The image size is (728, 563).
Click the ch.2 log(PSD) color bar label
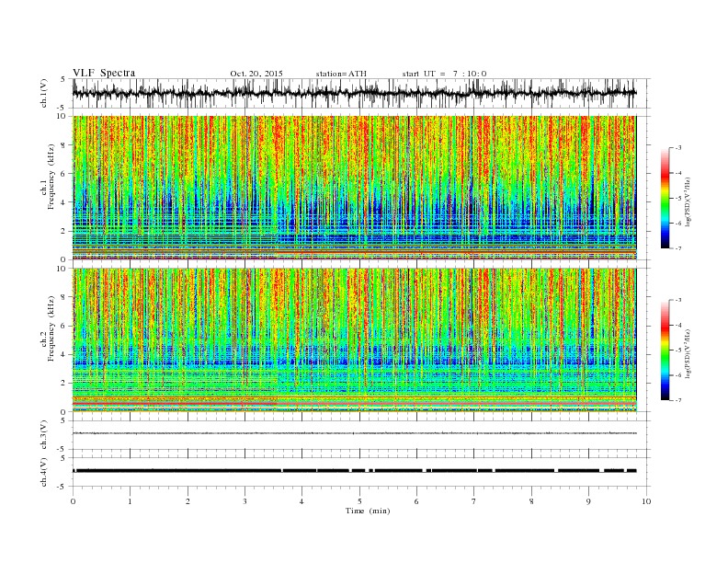[x=688, y=353]
